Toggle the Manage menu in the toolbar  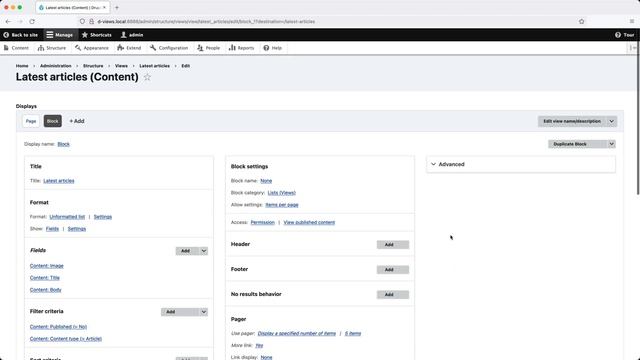(60, 35)
